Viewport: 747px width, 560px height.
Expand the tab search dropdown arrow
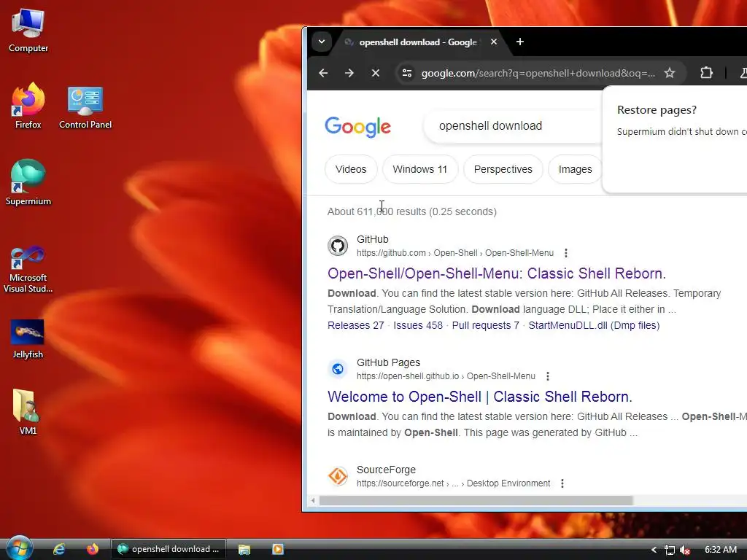tap(322, 42)
